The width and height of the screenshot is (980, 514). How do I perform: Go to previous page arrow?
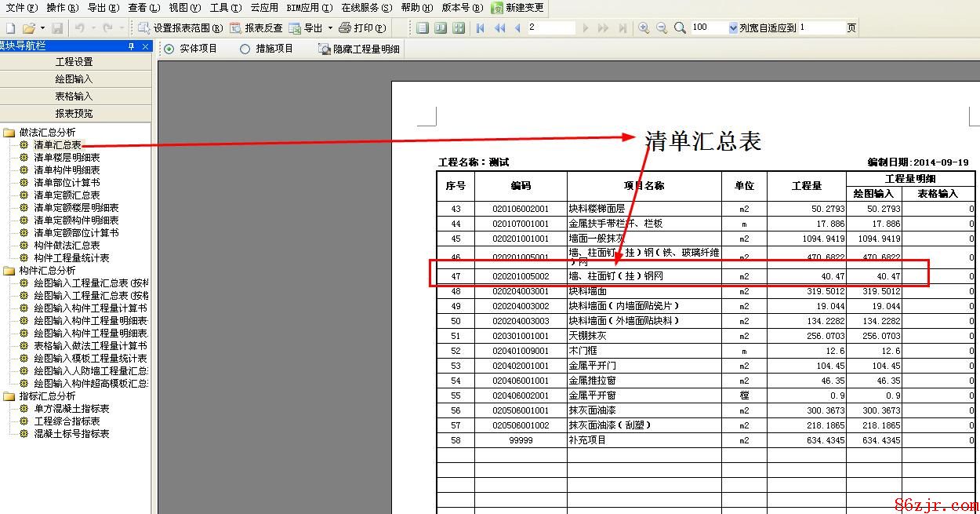coord(517,28)
